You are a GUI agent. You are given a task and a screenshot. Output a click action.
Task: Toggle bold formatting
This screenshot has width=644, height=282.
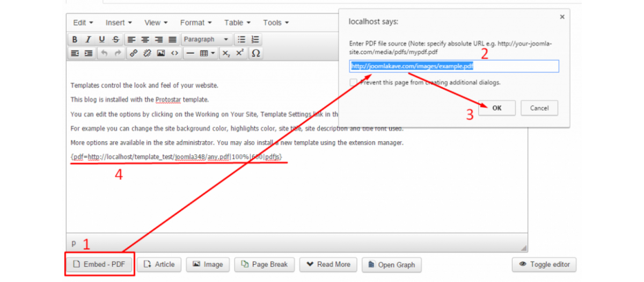(x=75, y=39)
